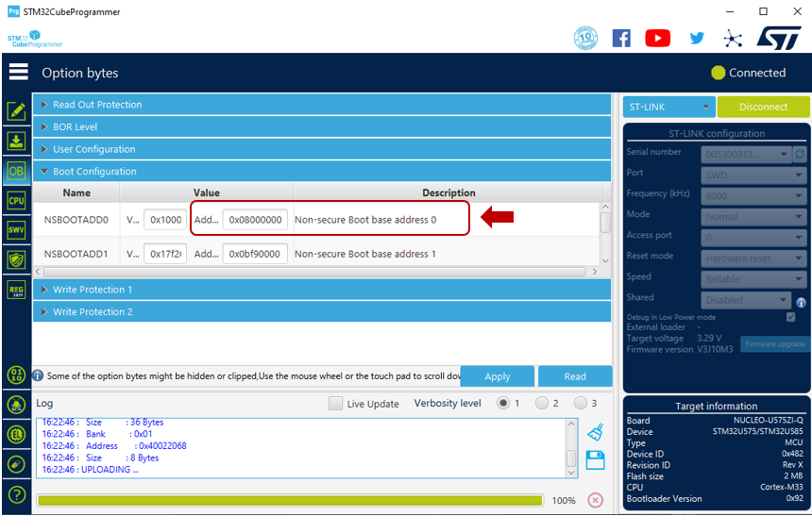Click the "UPLOADING ..." log line
Screen dimensions: 812x516
90,470
